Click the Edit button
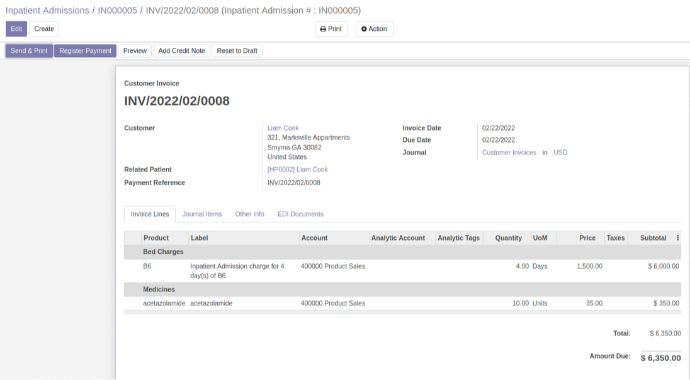Viewport: 690px width, 380px height. 16,29
